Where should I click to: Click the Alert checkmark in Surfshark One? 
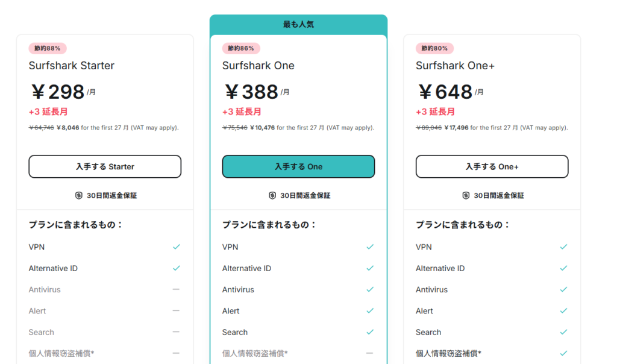370,311
